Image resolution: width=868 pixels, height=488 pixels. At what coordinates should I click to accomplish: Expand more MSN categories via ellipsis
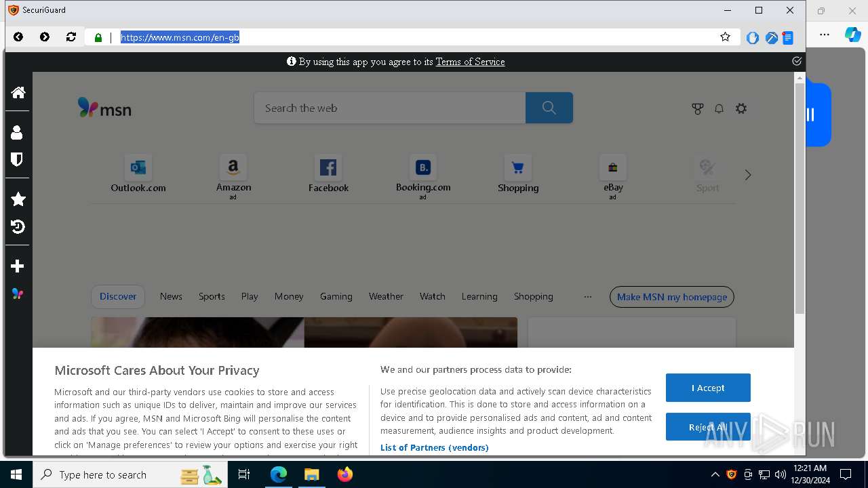(x=588, y=297)
